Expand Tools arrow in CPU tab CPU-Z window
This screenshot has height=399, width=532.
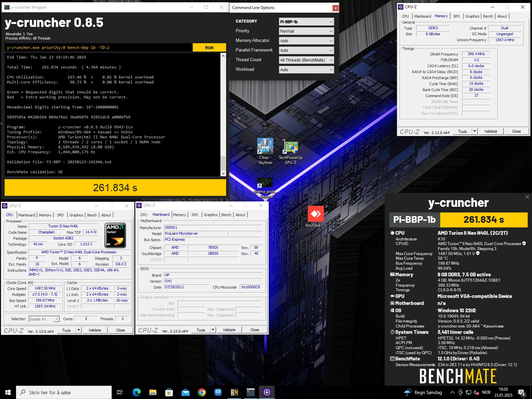[x=78, y=330]
